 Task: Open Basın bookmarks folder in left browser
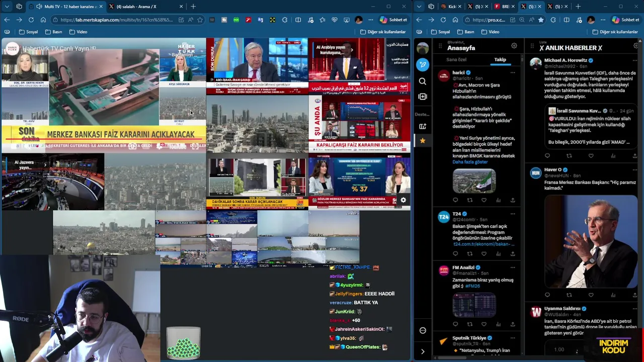point(54,32)
